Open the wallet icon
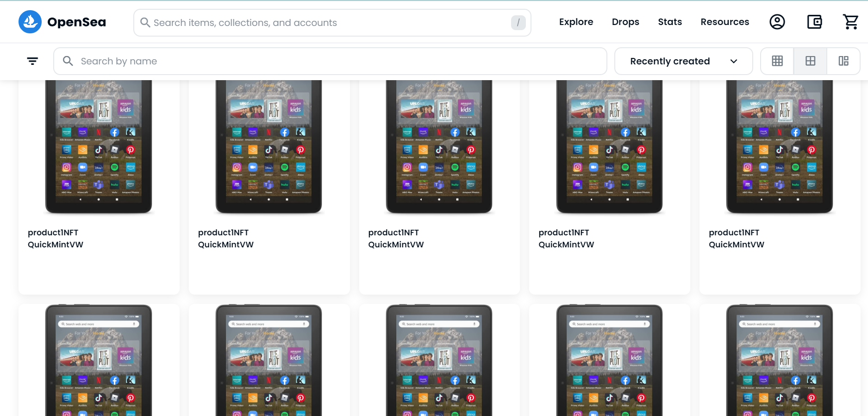The height and width of the screenshot is (416, 868). (x=814, y=22)
